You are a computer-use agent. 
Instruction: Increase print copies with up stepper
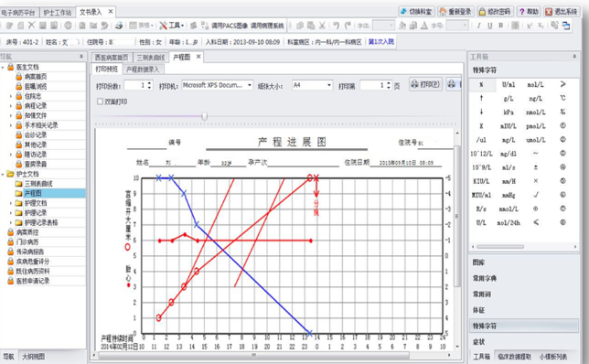149,83
